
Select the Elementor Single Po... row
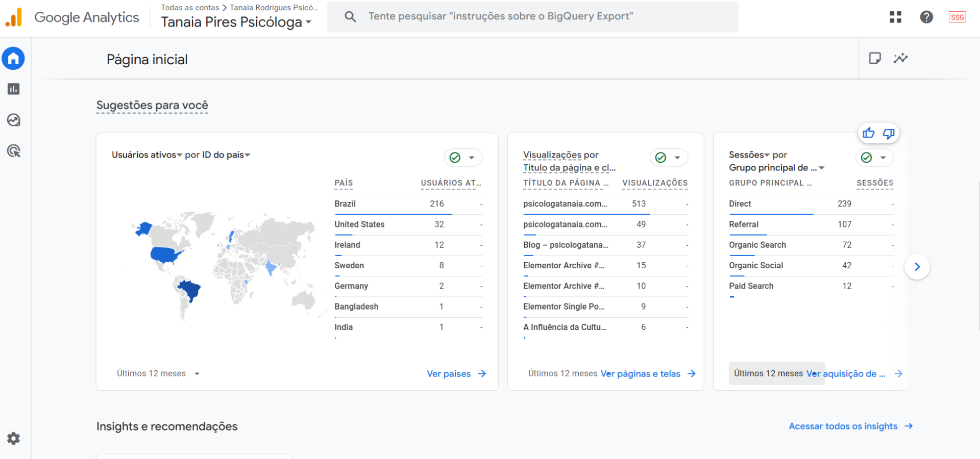click(606, 307)
